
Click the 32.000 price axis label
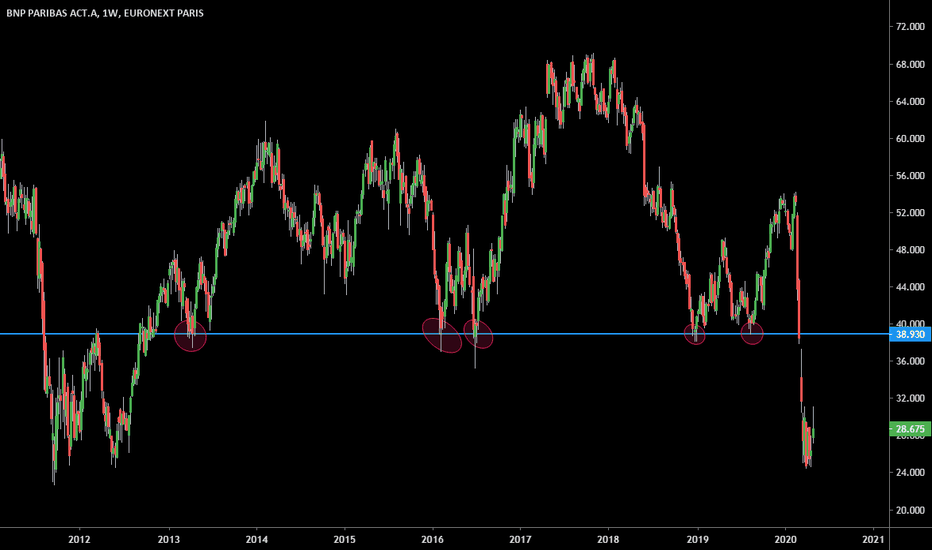910,398
